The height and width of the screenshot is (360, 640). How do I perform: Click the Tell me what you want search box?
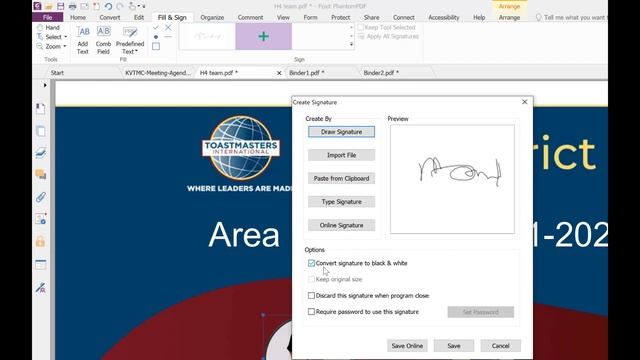pos(571,18)
